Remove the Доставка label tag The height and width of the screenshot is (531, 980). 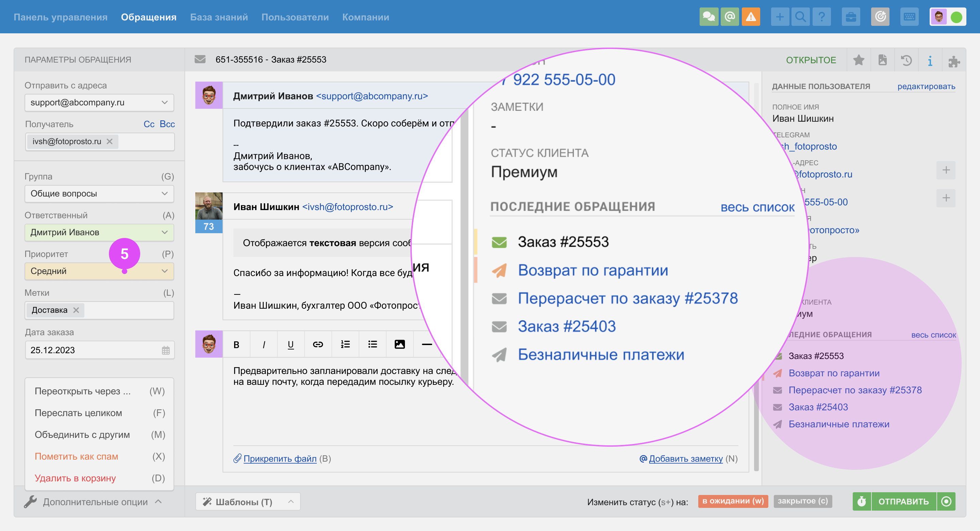[76, 310]
